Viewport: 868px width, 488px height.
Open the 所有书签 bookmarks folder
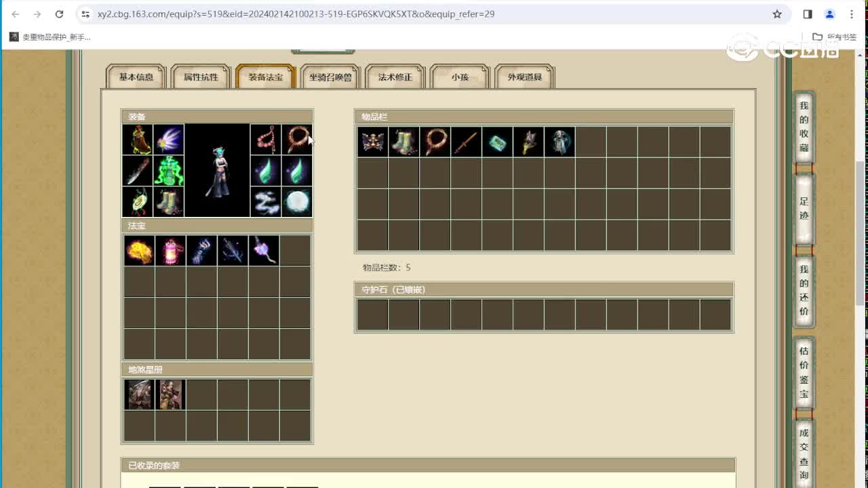coord(835,37)
